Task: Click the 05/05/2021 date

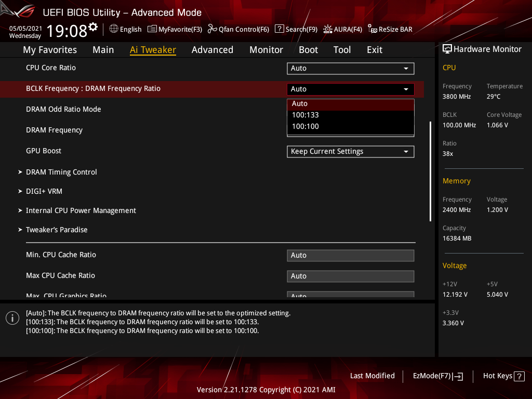Action: pyautogui.click(x=25, y=29)
